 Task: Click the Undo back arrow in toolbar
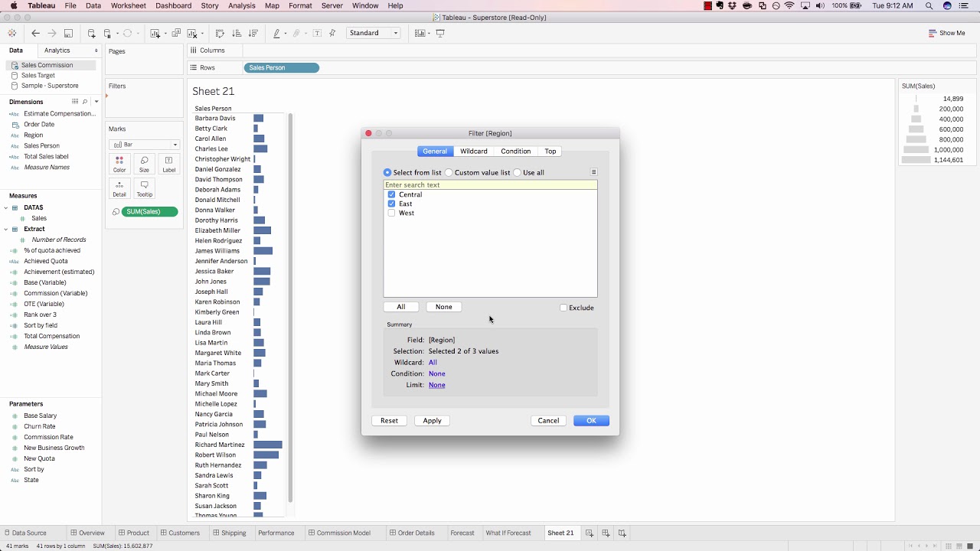pos(35,33)
